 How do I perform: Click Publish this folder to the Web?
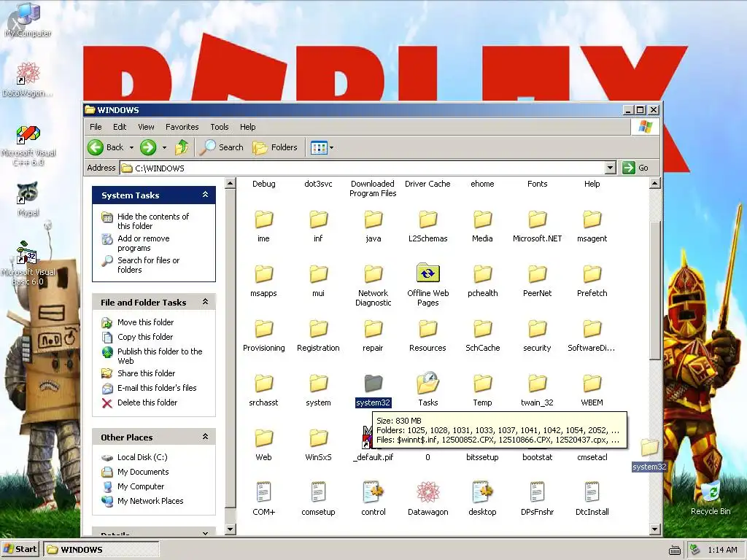click(160, 356)
